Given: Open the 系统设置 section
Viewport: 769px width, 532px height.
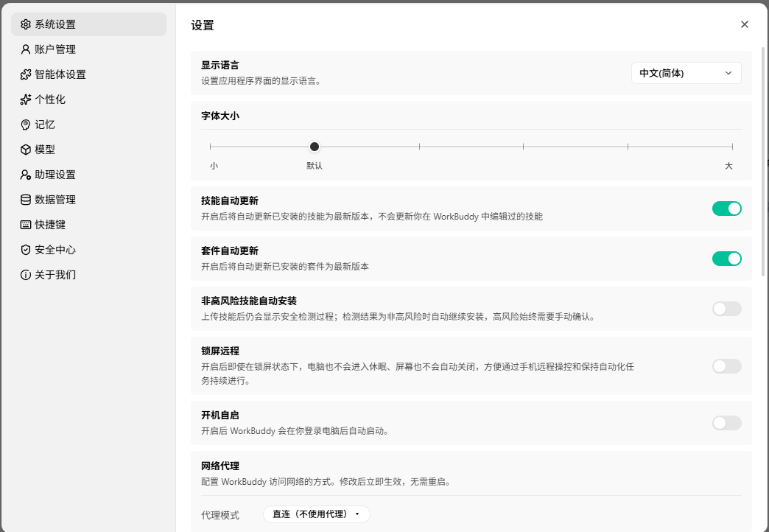Looking at the screenshot, I should (89, 24).
